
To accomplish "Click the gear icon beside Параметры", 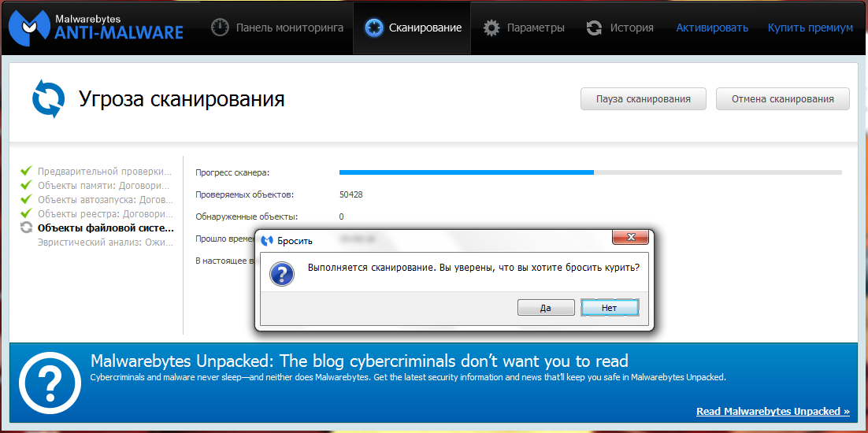I will 491,28.
